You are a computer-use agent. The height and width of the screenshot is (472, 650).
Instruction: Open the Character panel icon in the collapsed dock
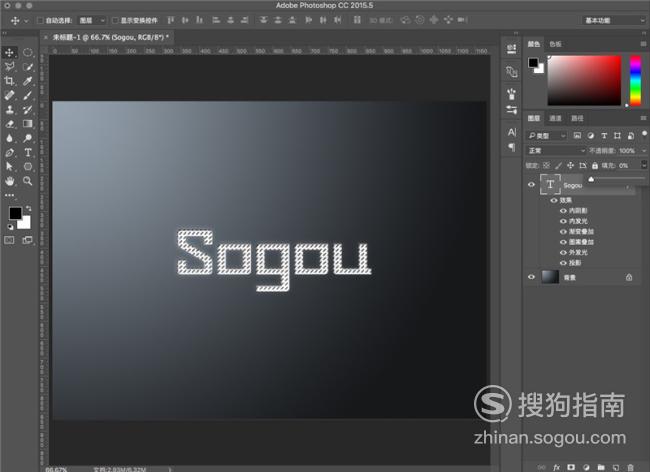(x=512, y=132)
